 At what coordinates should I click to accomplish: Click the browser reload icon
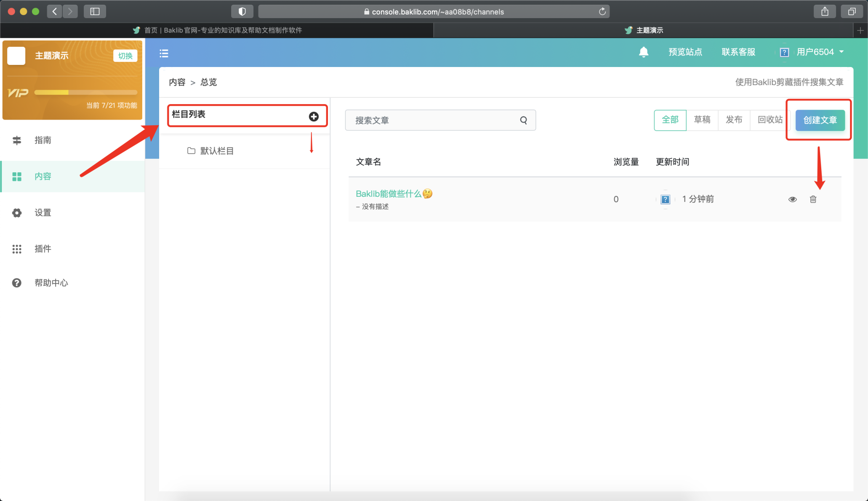click(x=602, y=12)
